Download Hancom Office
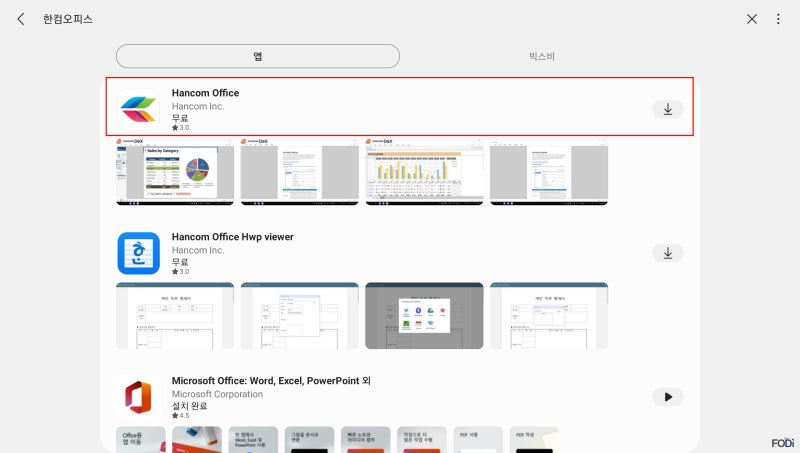This screenshot has width=800, height=453. coord(667,109)
